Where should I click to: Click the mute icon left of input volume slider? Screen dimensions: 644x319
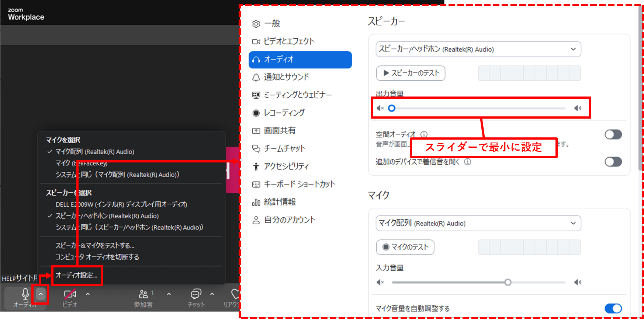[380, 282]
